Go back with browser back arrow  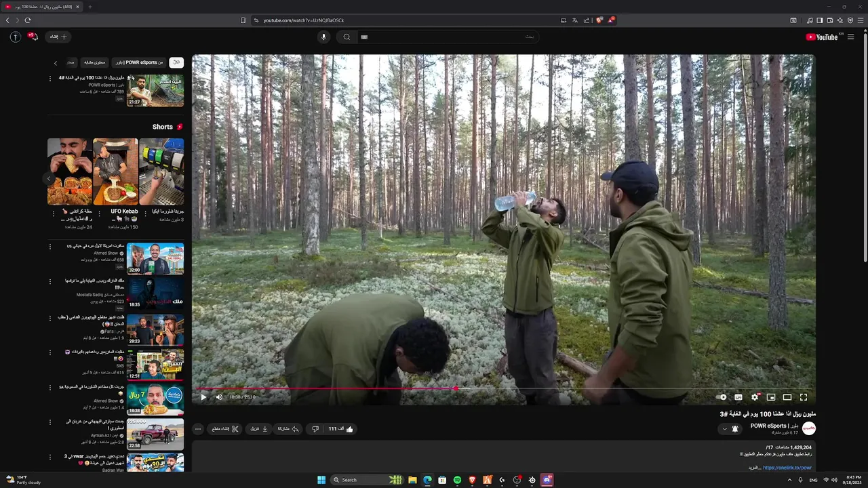pyautogui.click(x=7, y=20)
